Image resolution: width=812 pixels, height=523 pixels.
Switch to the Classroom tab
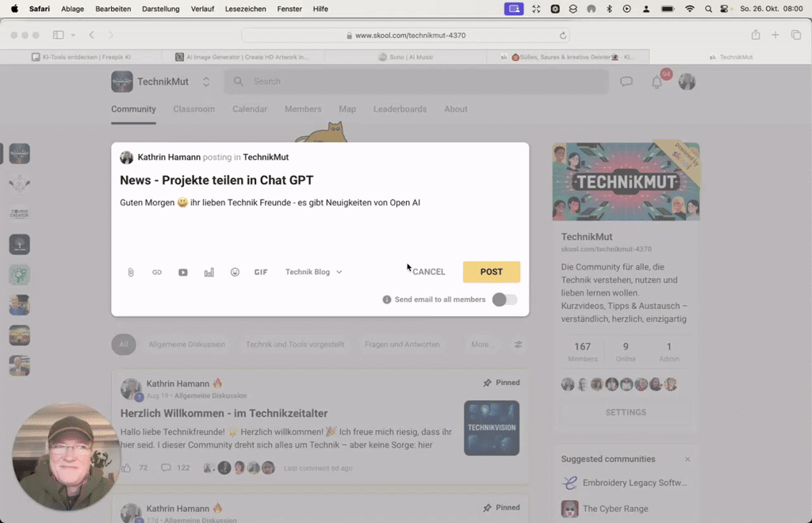click(193, 109)
